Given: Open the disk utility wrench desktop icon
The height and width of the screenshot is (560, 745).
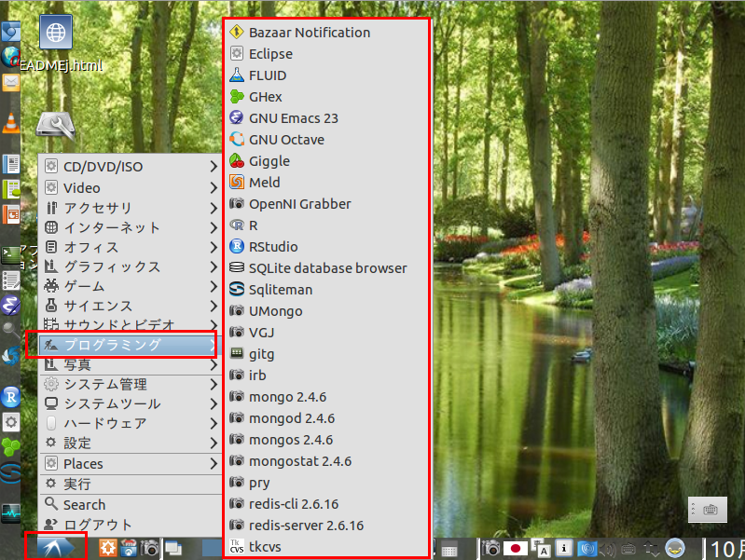Looking at the screenshot, I should [56, 126].
